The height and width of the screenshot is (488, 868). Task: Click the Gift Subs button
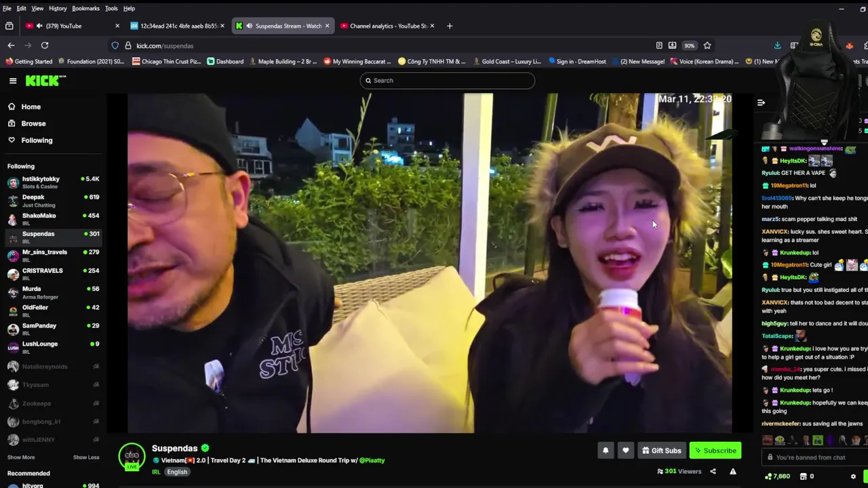(661, 451)
